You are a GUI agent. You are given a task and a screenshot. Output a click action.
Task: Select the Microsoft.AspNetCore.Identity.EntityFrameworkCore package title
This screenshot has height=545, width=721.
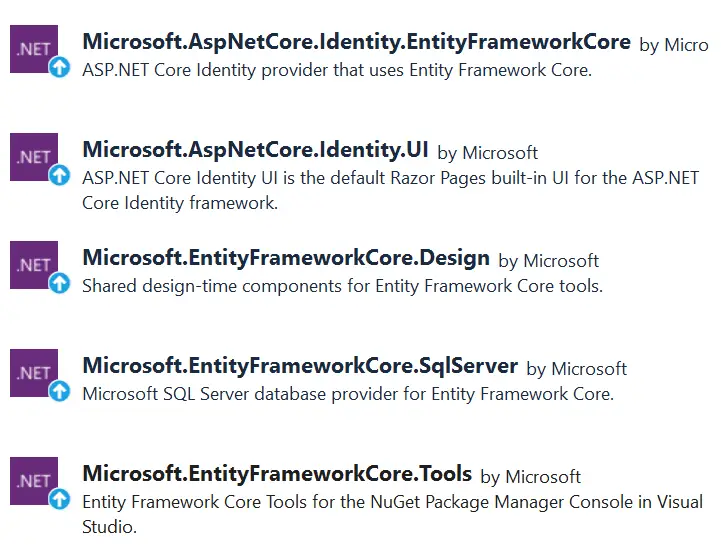(356, 42)
